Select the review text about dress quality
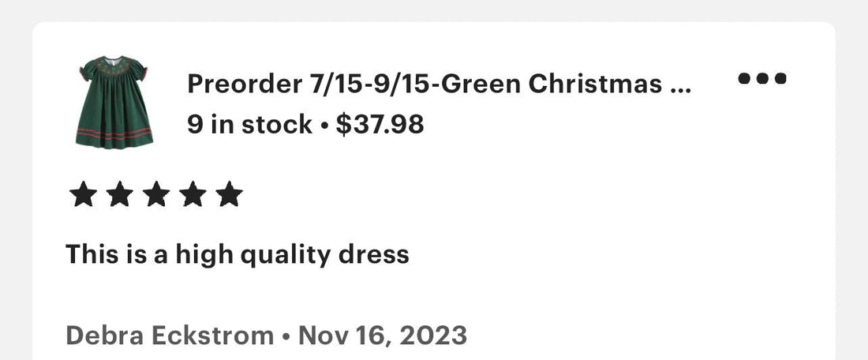This screenshot has width=868, height=360. pos(238,255)
